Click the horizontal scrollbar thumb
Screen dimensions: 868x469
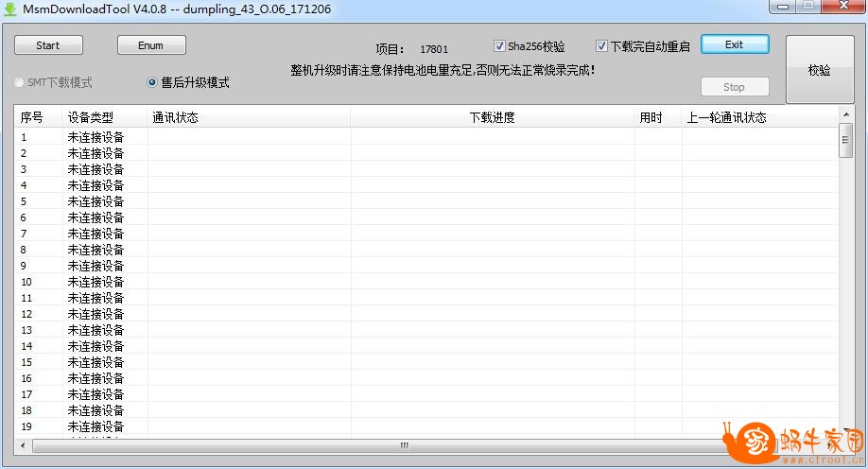(406, 445)
